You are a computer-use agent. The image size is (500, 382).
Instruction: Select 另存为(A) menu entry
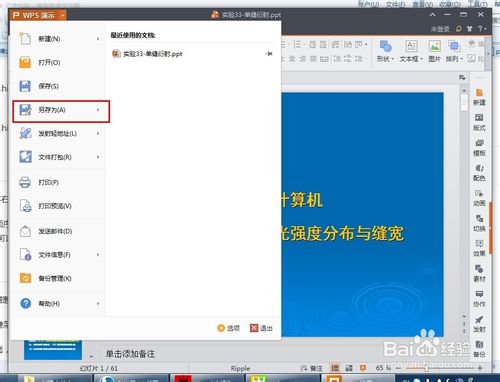pos(61,111)
